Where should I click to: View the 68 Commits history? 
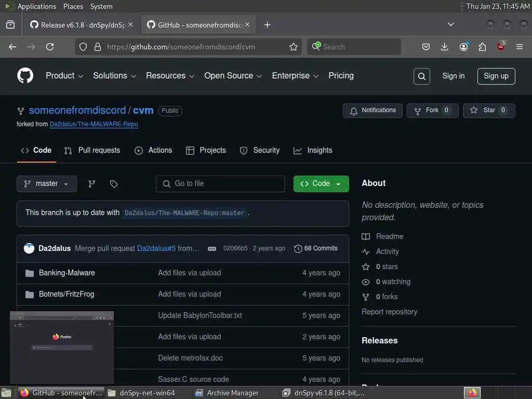(315, 249)
